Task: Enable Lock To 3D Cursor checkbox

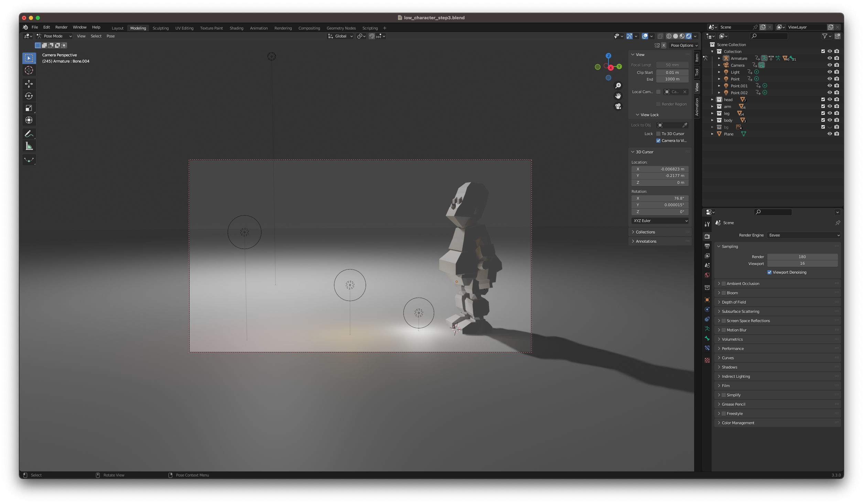Action: pyautogui.click(x=658, y=134)
